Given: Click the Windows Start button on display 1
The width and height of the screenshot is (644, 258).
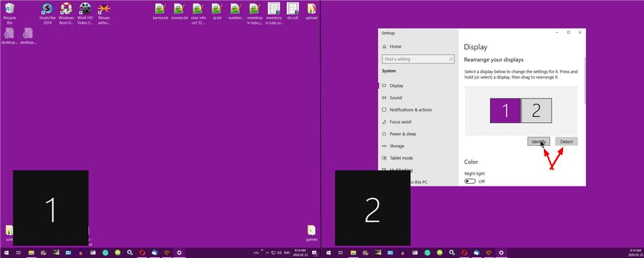Looking at the screenshot, I should pyautogui.click(x=6, y=253).
